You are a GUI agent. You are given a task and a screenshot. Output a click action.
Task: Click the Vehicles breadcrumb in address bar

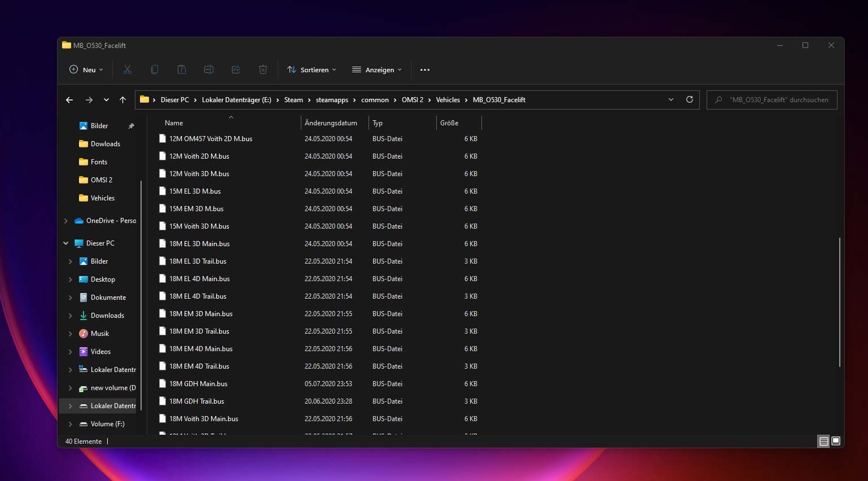[448, 100]
